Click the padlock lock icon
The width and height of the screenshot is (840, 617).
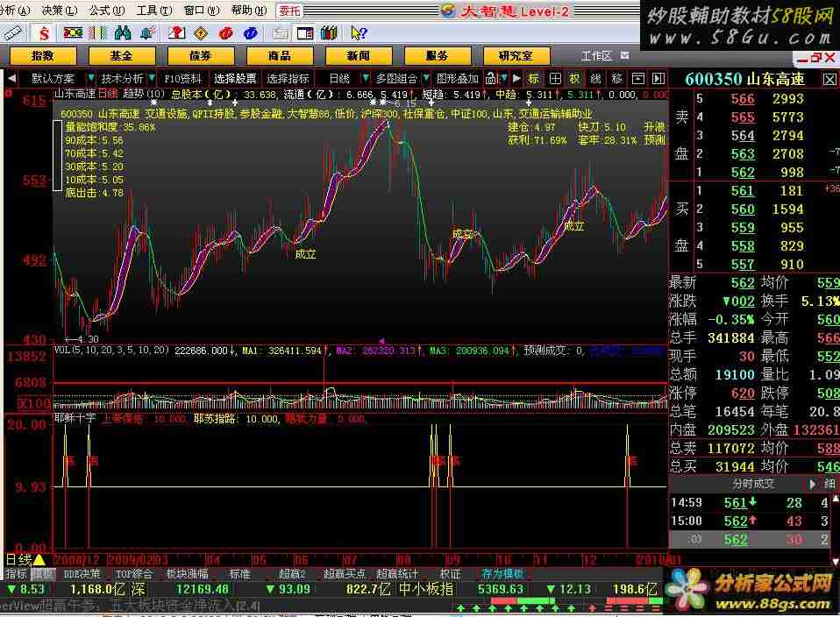tap(491, 79)
